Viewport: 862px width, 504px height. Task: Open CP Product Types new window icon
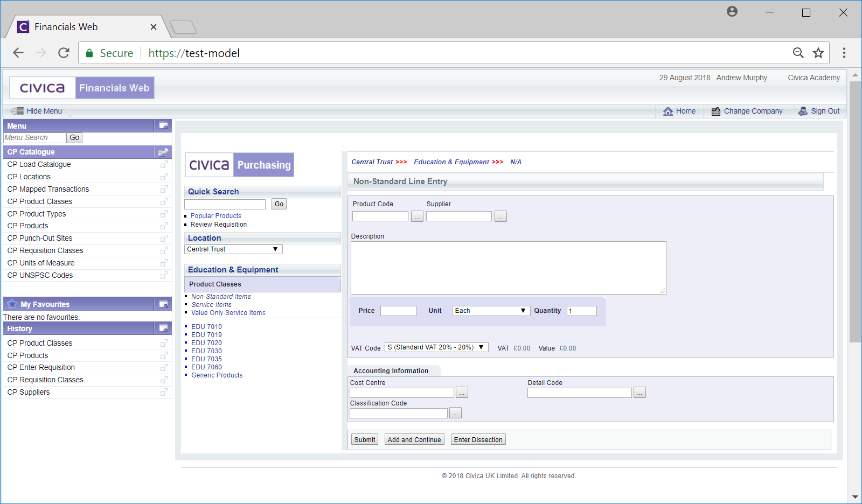pyautogui.click(x=164, y=214)
